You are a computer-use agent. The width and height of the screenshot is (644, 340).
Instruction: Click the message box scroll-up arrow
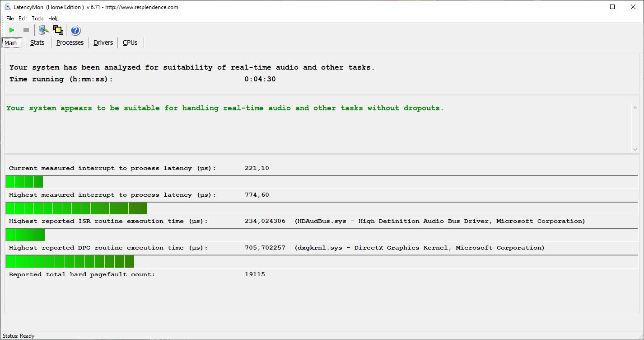click(635, 108)
